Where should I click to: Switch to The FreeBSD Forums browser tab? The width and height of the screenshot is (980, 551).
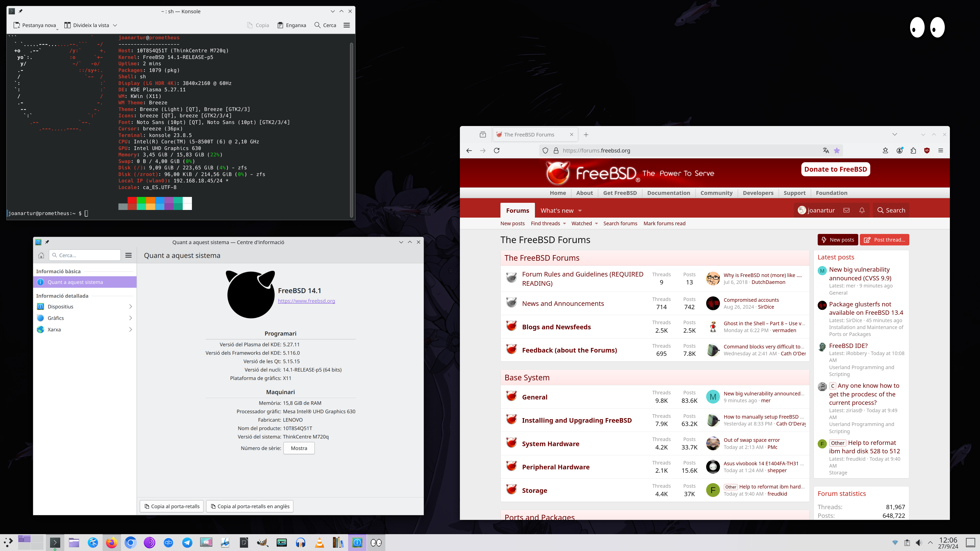point(529,135)
